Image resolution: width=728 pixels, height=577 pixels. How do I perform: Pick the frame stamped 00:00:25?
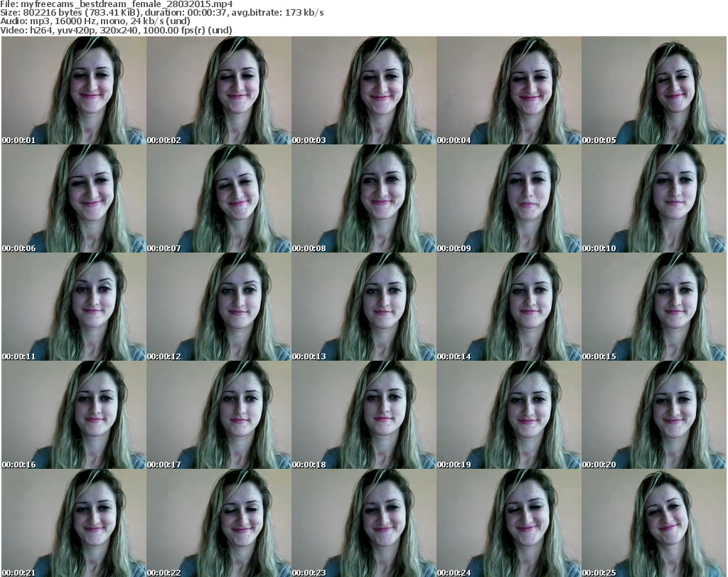654,523
